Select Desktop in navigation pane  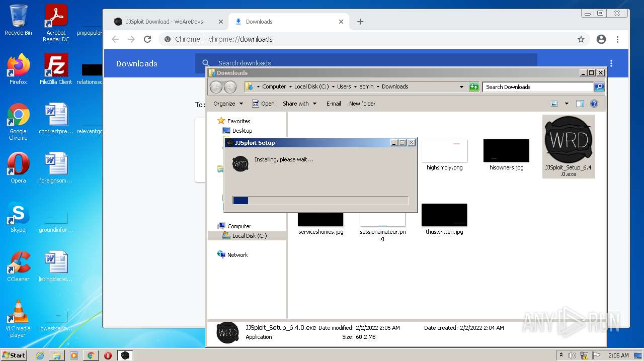tap(237, 131)
